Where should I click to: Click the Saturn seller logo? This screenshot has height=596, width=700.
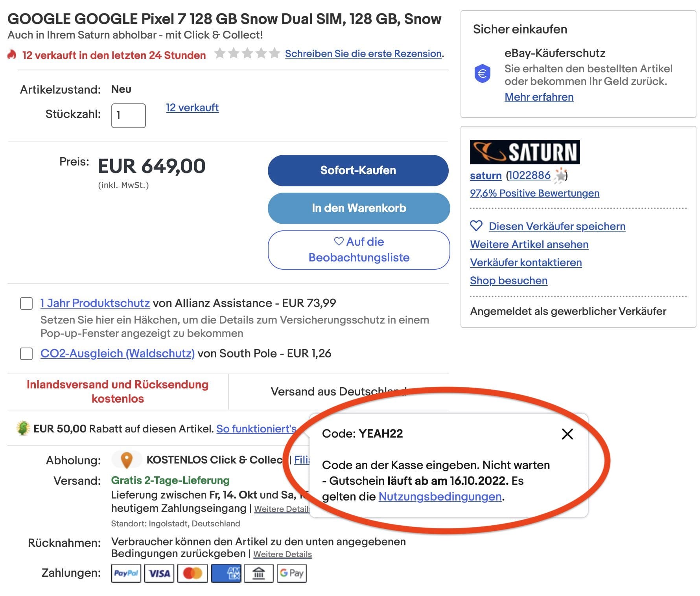tap(525, 152)
